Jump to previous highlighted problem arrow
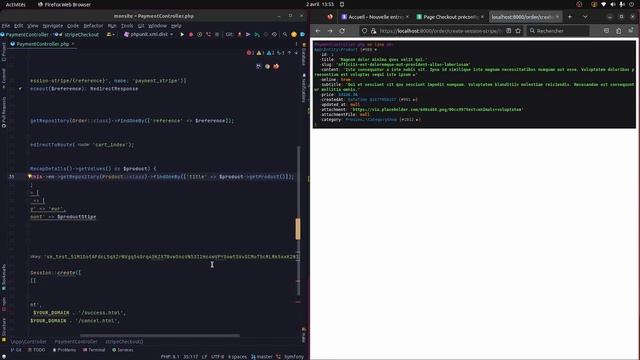Image resolution: width=640 pixels, height=360 pixels. (289, 53)
